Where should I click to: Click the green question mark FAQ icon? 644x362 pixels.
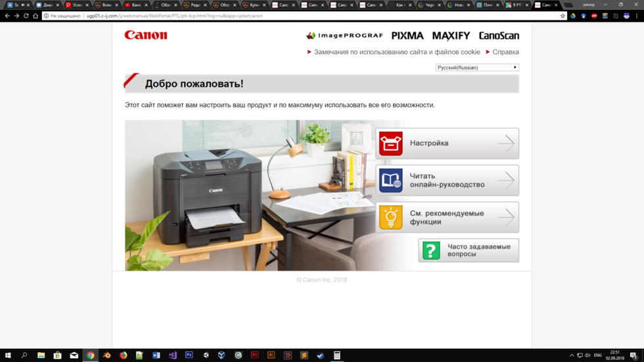tap(431, 250)
